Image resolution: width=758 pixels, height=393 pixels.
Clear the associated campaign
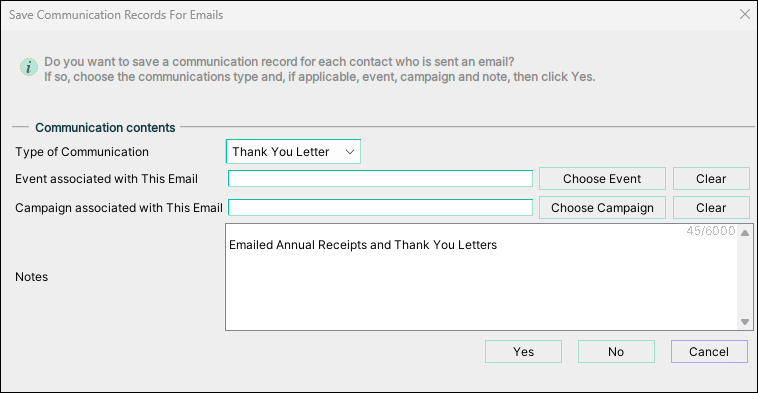711,207
